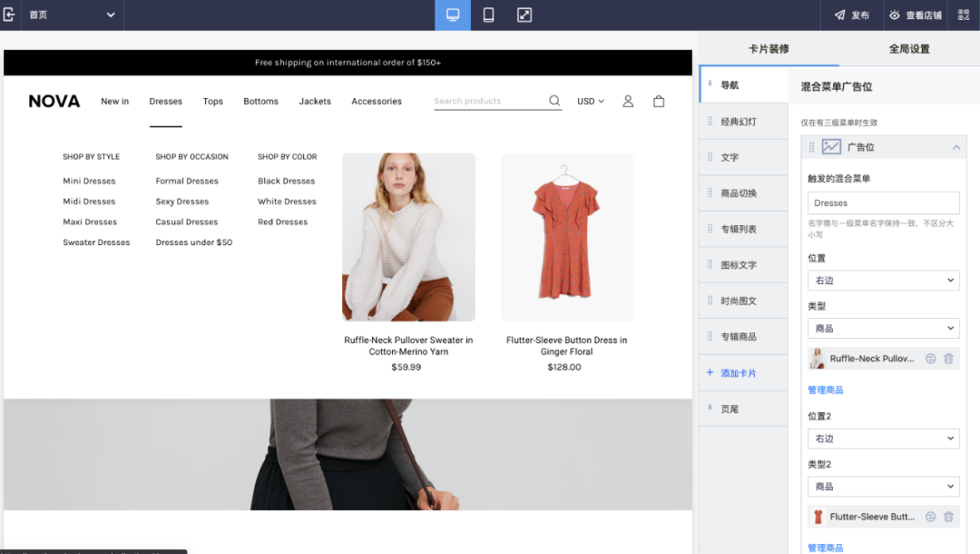Switch to the 卡片装修 tab
This screenshot has width=980, height=554.
click(x=769, y=49)
